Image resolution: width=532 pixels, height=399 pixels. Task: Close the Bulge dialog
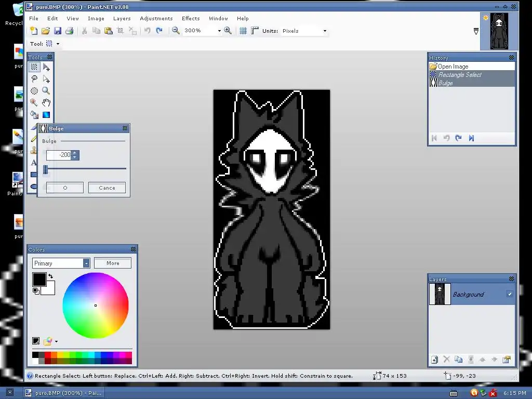[125, 128]
